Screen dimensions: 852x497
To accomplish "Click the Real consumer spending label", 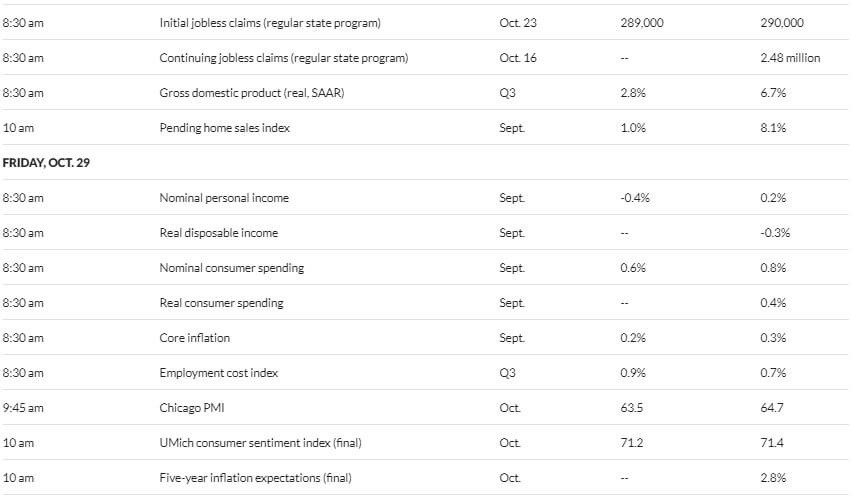I will point(221,303).
